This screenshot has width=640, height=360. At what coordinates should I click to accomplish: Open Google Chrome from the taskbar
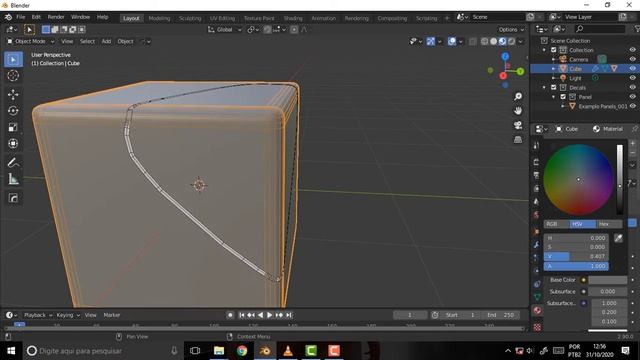click(242, 351)
